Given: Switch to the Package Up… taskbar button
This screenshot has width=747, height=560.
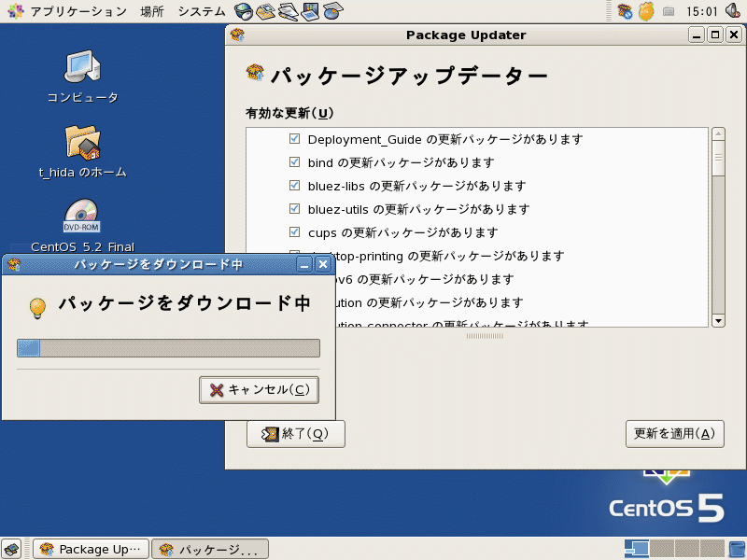Looking at the screenshot, I should tap(91, 549).
